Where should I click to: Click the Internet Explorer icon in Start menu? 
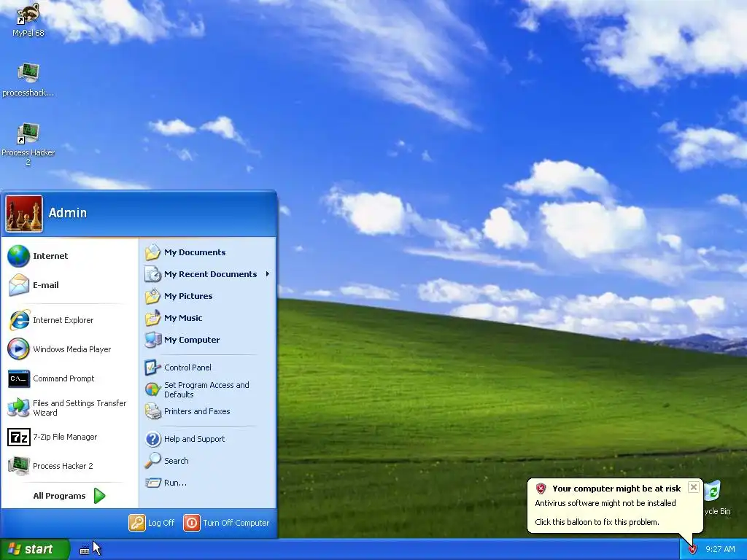tap(19, 320)
